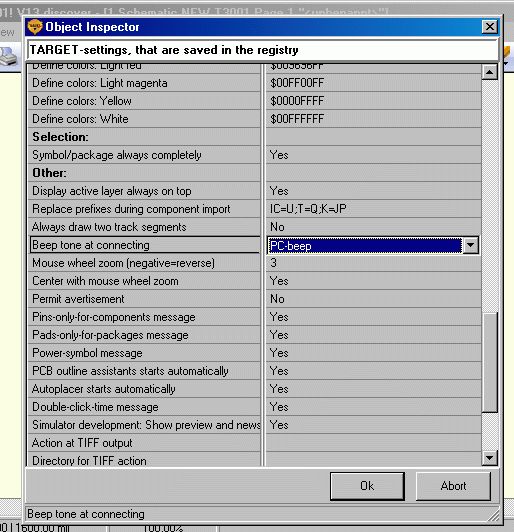Click the scrollbar up arrow
The image size is (514, 532).
coord(490,72)
